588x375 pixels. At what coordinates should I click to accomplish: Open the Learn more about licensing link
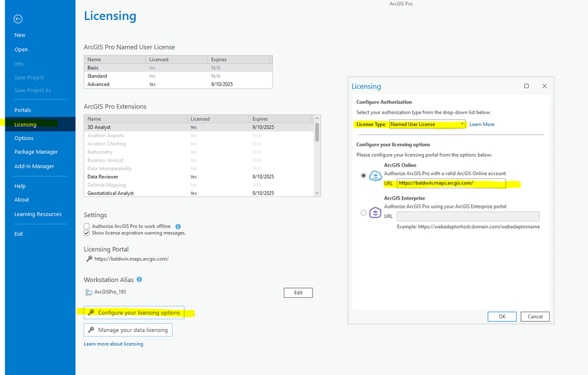point(114,344)
